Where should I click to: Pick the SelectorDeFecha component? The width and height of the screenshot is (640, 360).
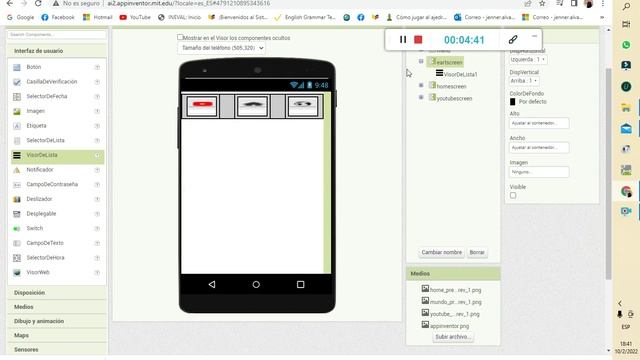47,96
